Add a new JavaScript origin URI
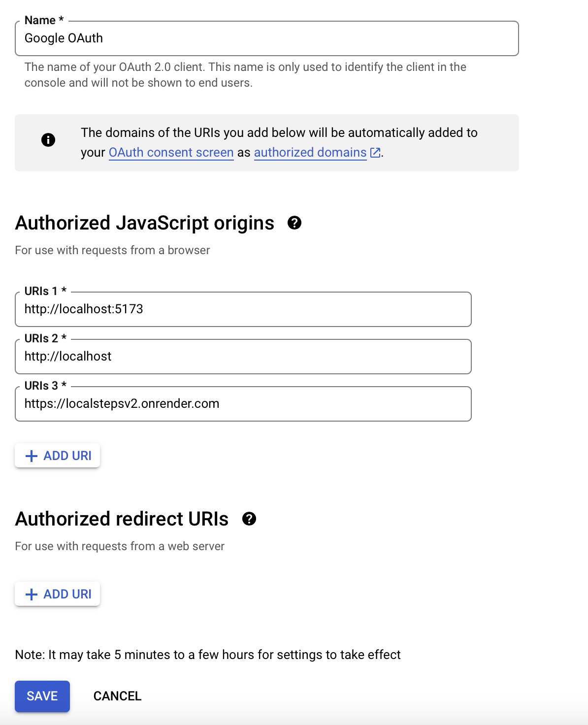The image size is (588, 725). [x=57, y=456]
